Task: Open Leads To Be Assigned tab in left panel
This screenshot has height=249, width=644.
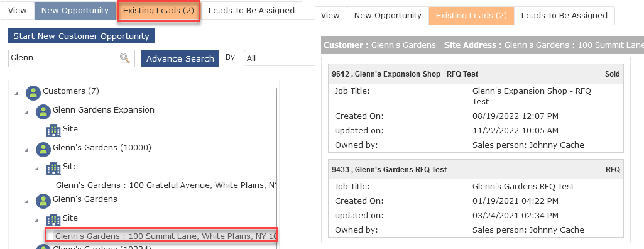Action: tap(251, 10)
